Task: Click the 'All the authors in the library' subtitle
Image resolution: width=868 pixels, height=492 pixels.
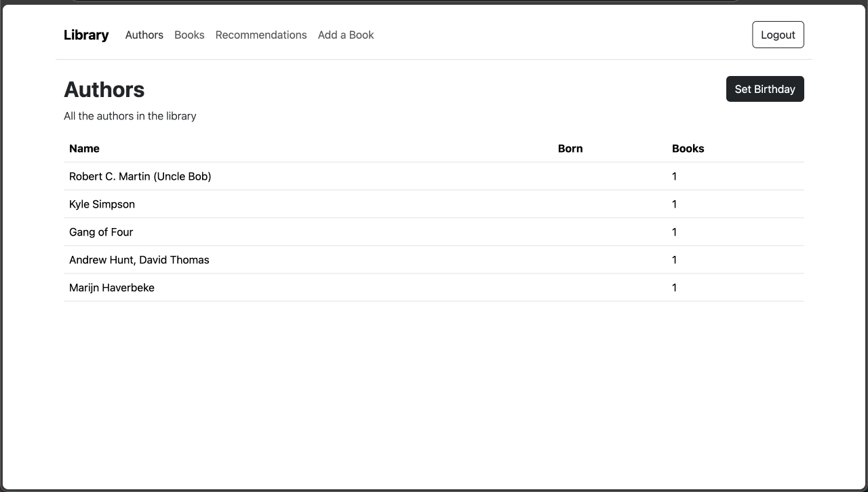Action: (x=130, y=116)
